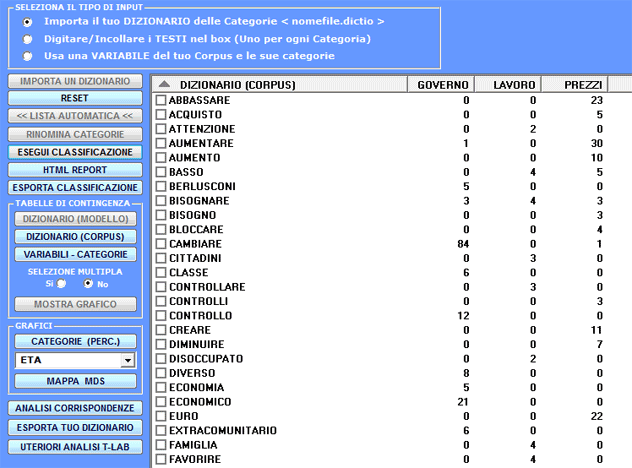Click ESPORTA CLASSIFICAZIONE button

tap(75, 187)
